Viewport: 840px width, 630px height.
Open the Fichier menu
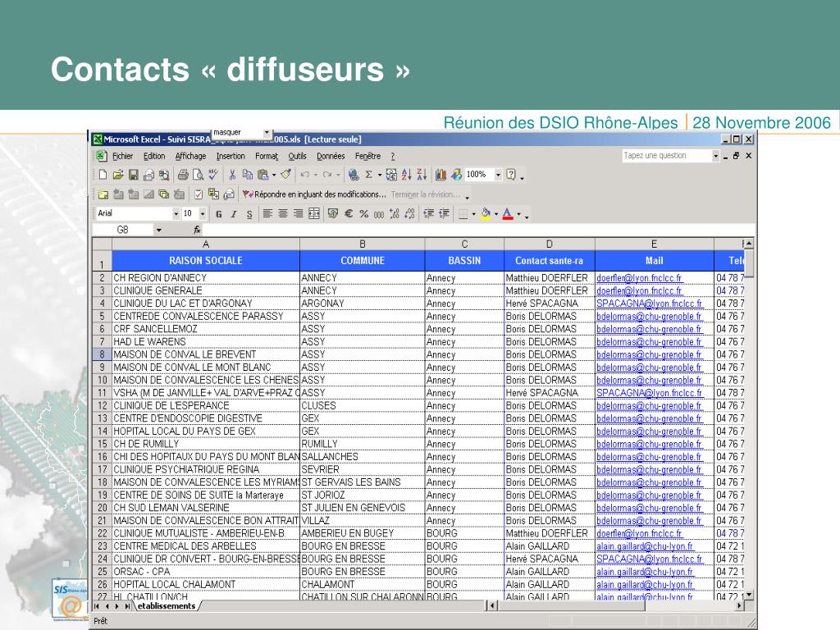(x=122, y=156)
